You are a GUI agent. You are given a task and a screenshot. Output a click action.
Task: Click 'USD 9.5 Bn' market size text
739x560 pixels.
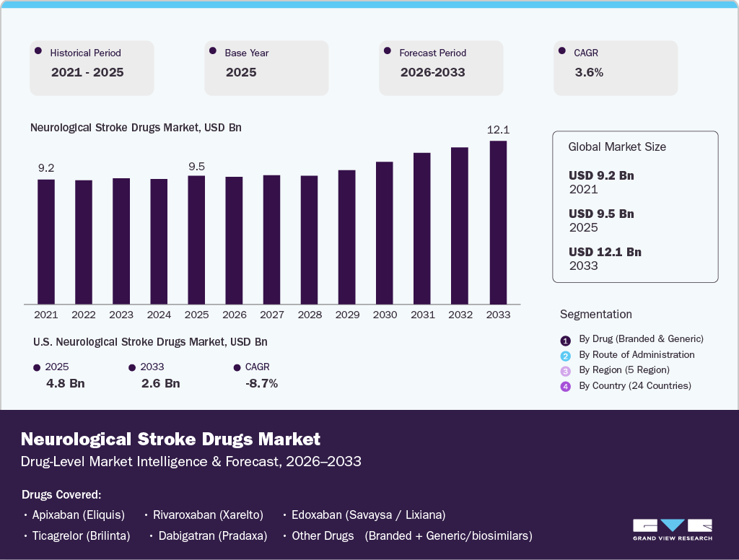coord(601,214)
